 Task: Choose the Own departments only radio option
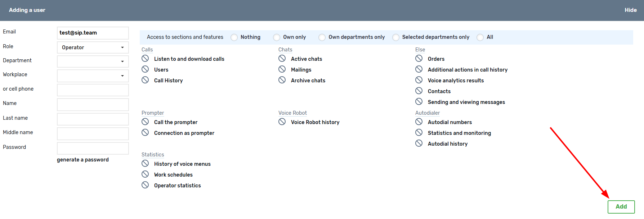pos(322,37)
